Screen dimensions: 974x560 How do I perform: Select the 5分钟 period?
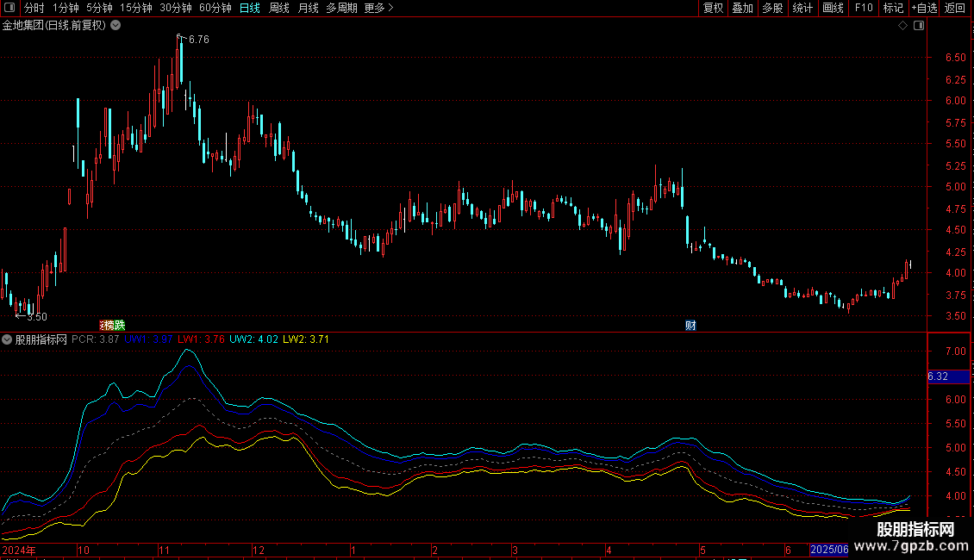tap(99, 8)
